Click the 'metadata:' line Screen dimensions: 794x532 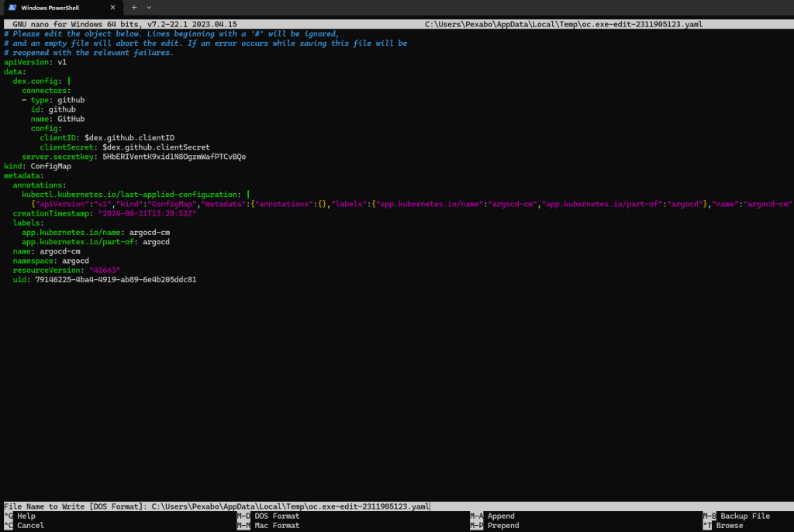[24, 175]
